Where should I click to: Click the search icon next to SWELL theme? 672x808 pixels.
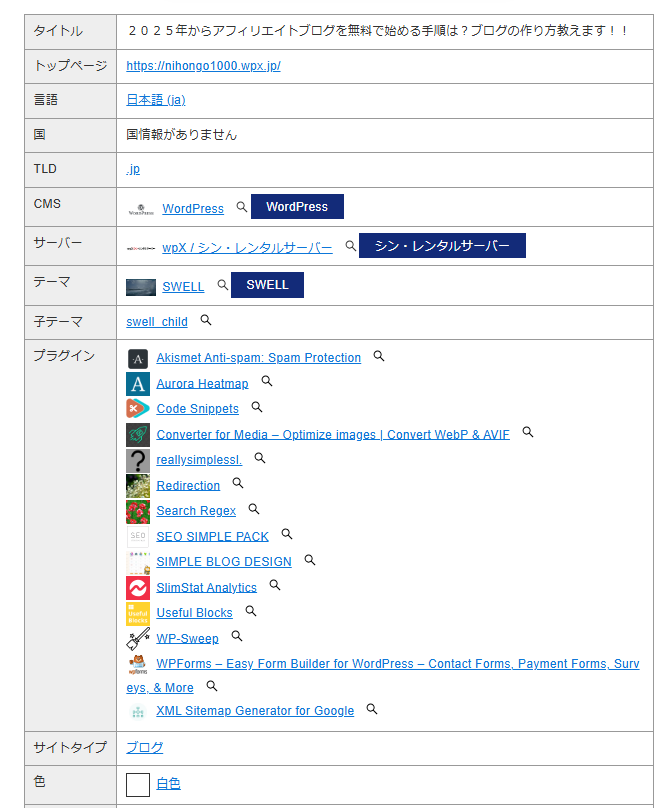coord(223,285)
